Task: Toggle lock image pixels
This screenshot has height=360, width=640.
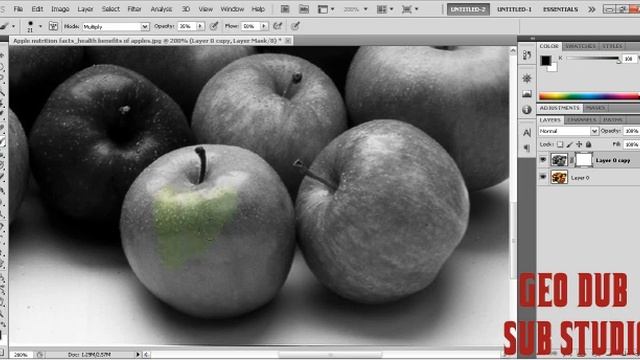Action: pos(569,144)
